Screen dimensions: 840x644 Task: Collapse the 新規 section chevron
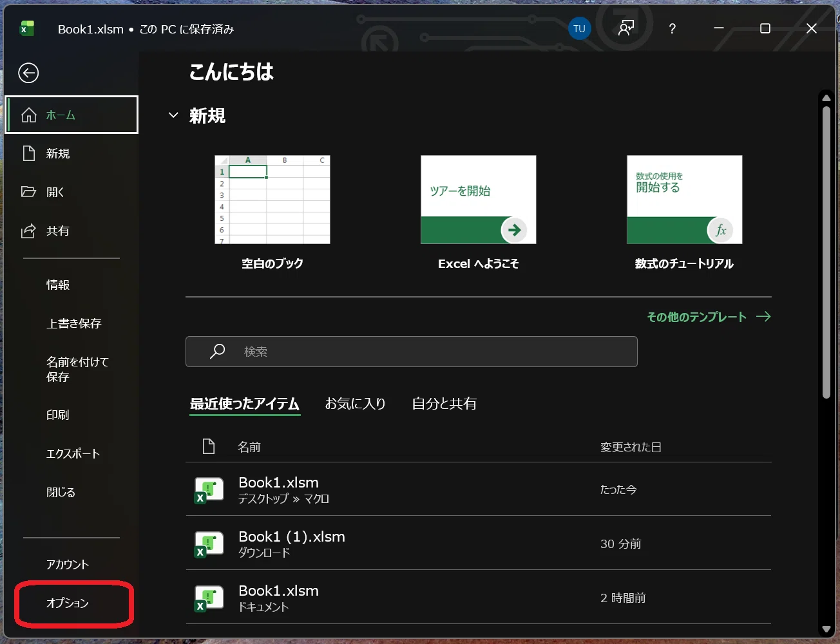coord(173,115)
